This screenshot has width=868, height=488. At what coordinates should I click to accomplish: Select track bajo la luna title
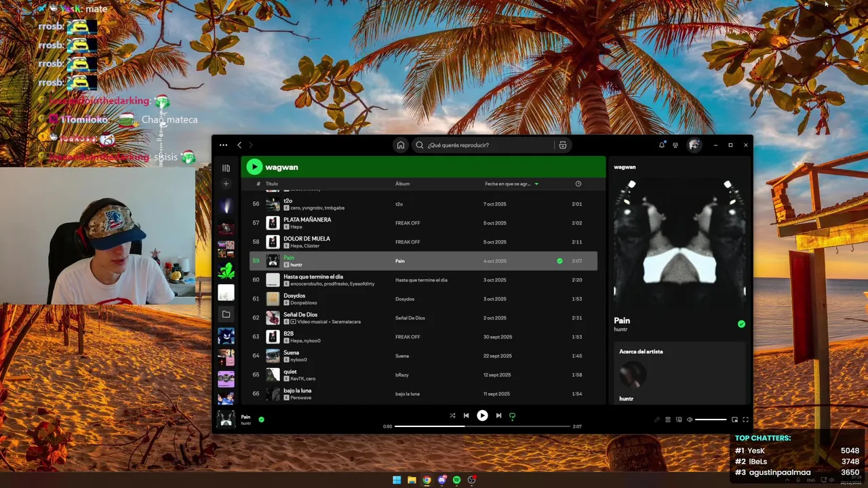[297, 390]
